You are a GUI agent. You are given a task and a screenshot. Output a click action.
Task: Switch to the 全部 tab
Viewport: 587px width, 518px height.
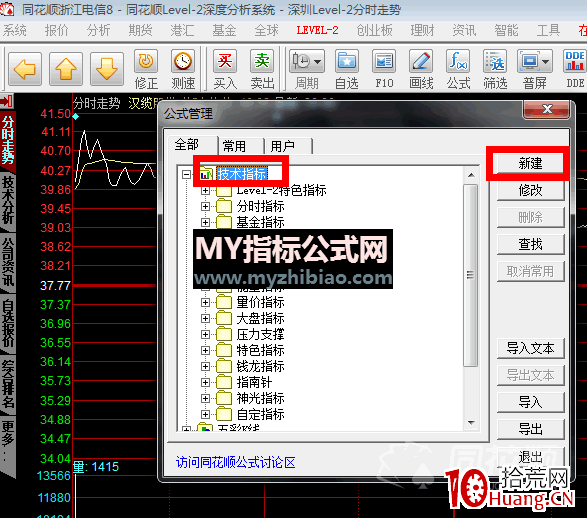[x=192, y=144]
